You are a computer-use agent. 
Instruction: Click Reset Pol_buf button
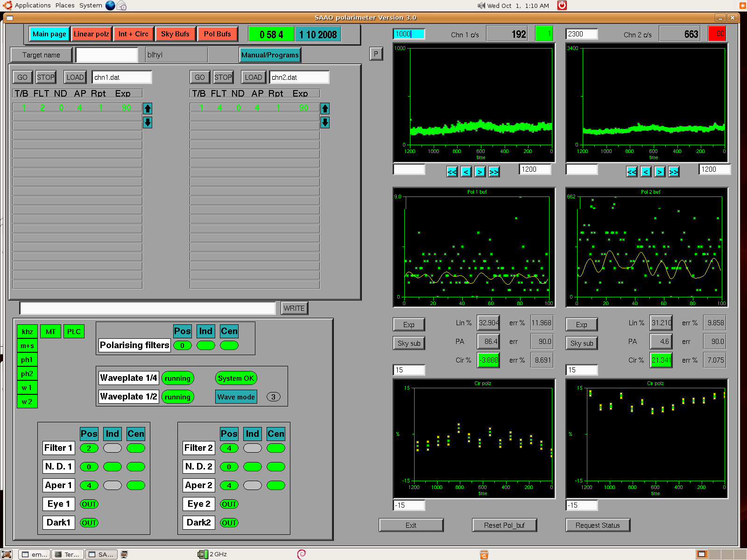504,525
